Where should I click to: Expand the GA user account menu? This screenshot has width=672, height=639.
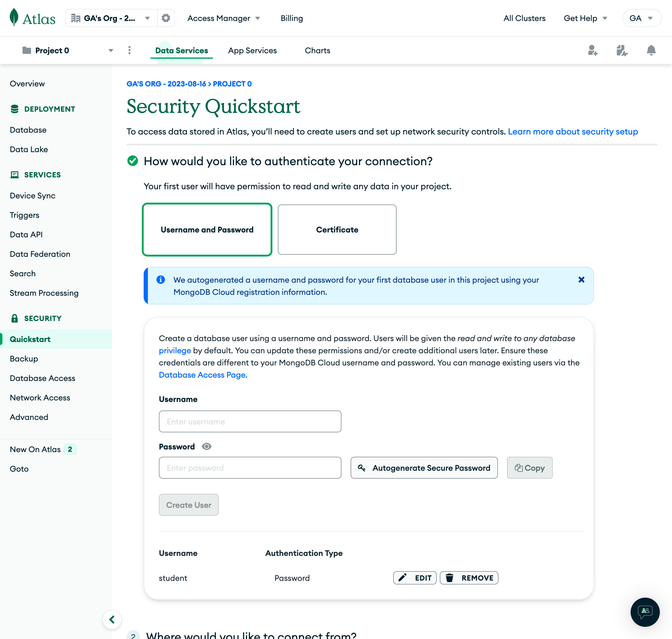641,18
